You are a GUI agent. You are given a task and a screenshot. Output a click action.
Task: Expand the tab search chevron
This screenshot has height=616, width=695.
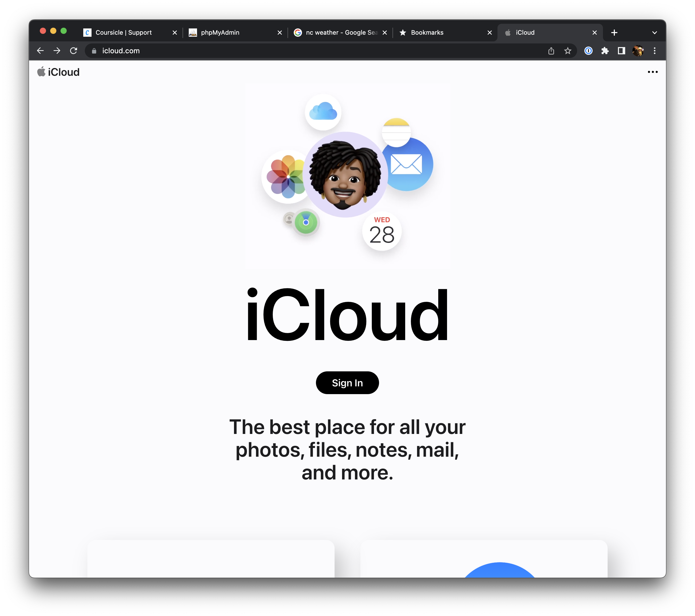(x=655, y=33)
